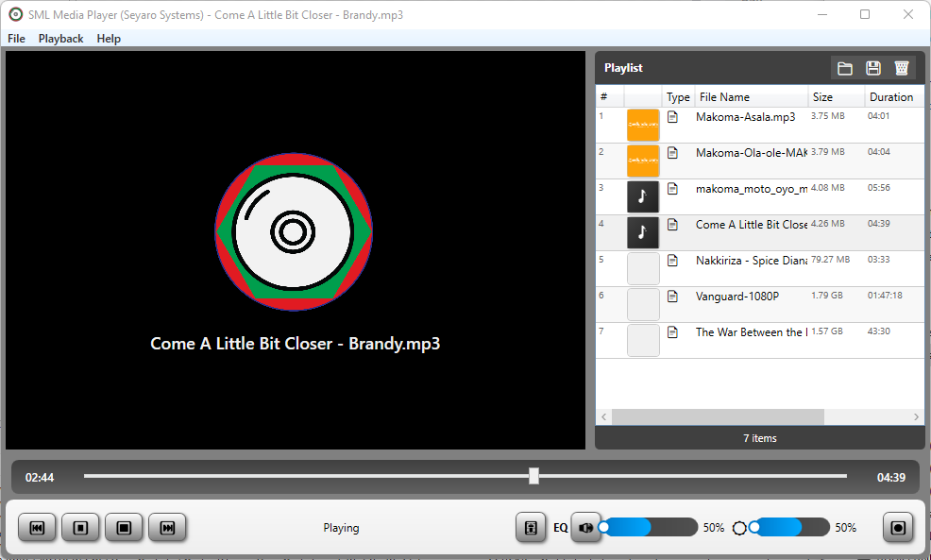Stop the currently playing song

coord(80,527)
